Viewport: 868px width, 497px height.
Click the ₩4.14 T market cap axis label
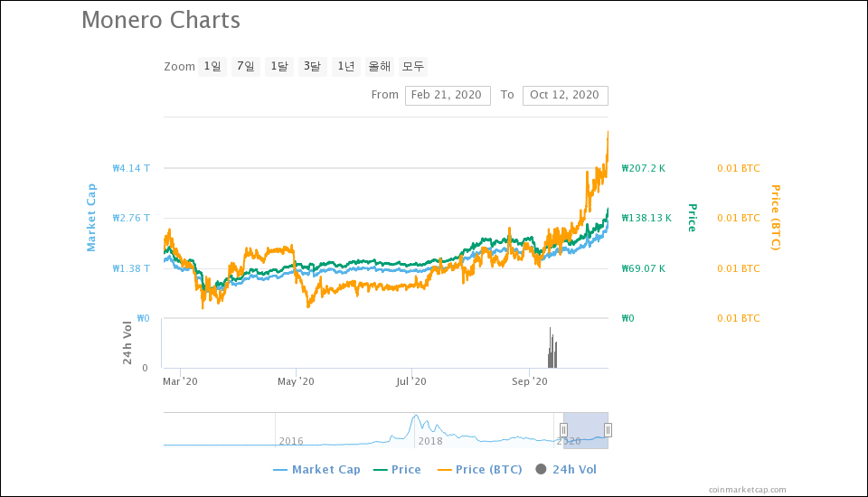(131, 168)
